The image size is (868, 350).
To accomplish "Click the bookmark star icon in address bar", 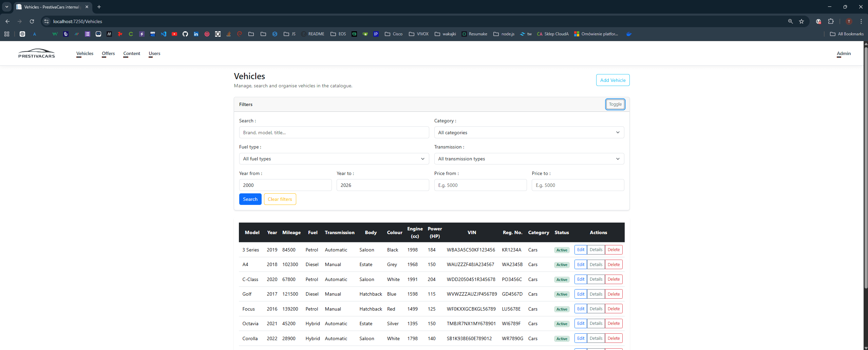I will pyautogui.click(x=801, y=21).
